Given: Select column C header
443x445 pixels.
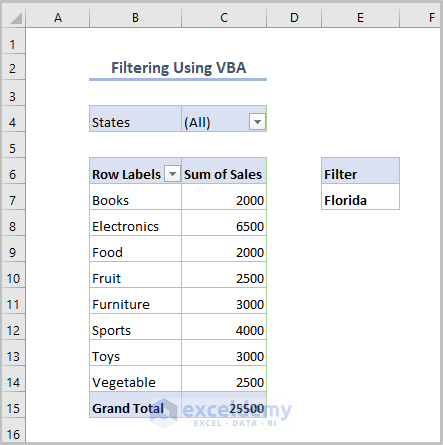Looking at the screenshot, I should click(224, 17).
